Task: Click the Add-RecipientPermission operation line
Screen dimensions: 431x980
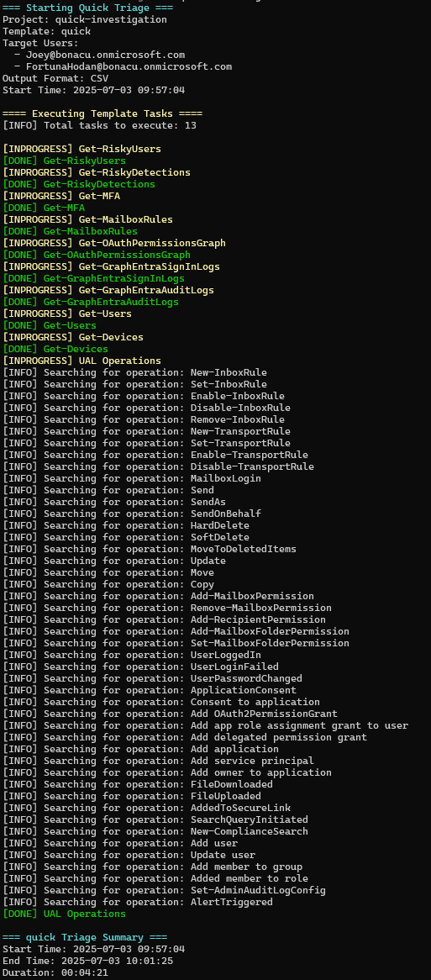Action: (x=165, y=620)
